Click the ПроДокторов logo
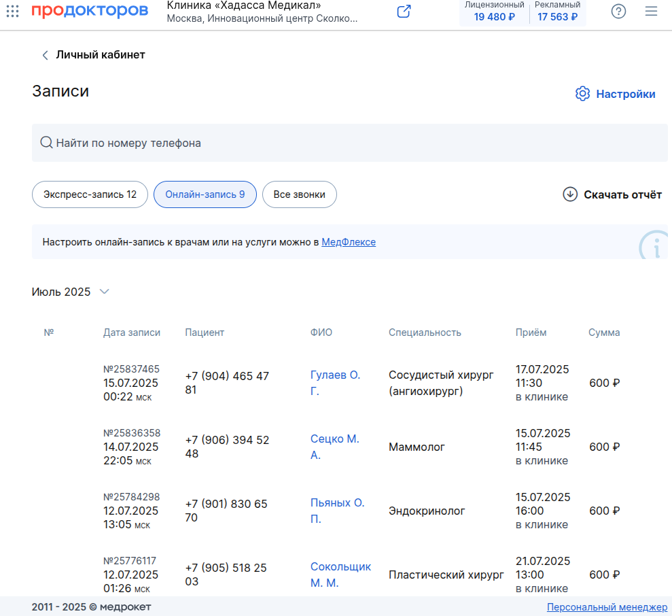The width and height of the screenshot is (672, 616). click(90, 10)
